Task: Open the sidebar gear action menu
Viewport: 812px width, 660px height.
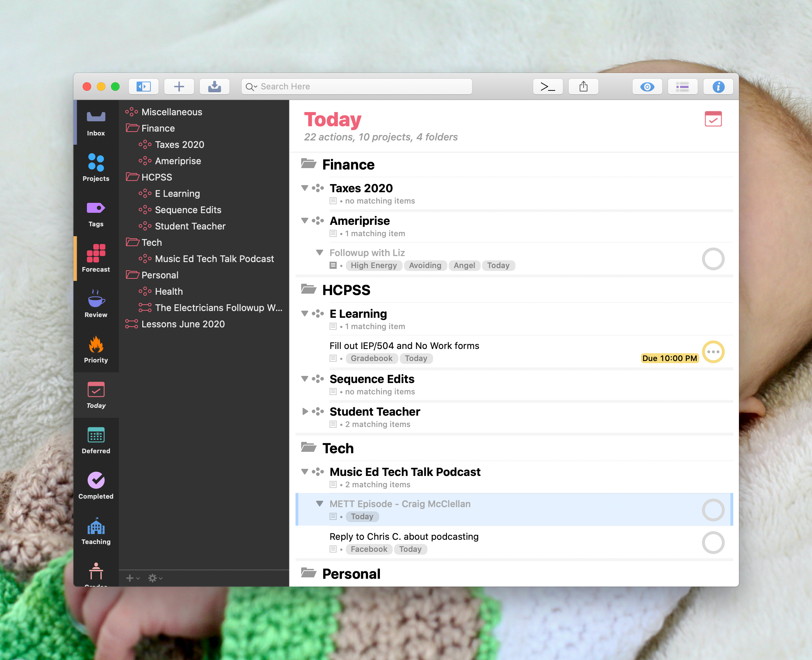Action: (155, 578)
